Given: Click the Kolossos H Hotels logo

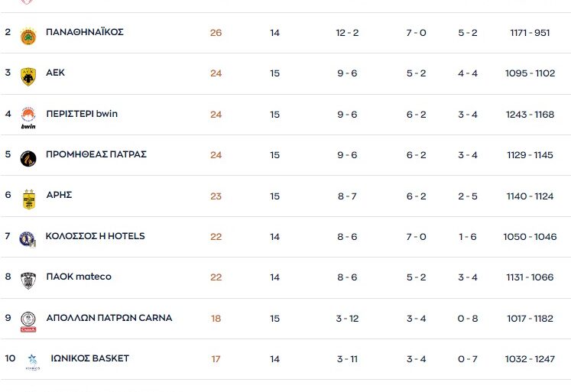Looking at the screenshot, I should [x=28, y=238].
